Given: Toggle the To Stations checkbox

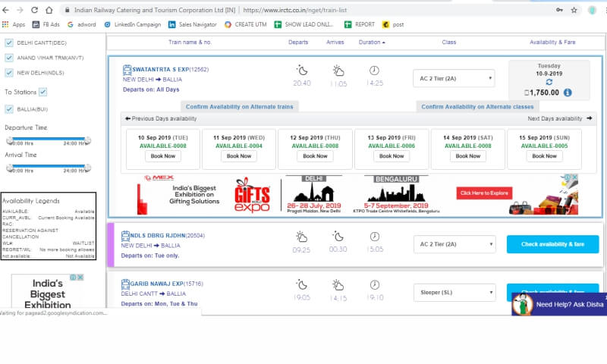Looking at the screenshot, I should click(43, 92).
